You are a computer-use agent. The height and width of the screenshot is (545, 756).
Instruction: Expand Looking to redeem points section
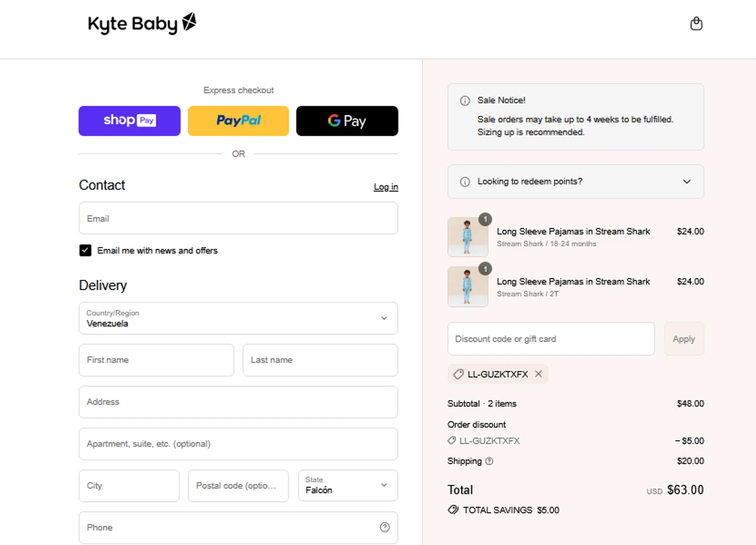coord(576,181)
